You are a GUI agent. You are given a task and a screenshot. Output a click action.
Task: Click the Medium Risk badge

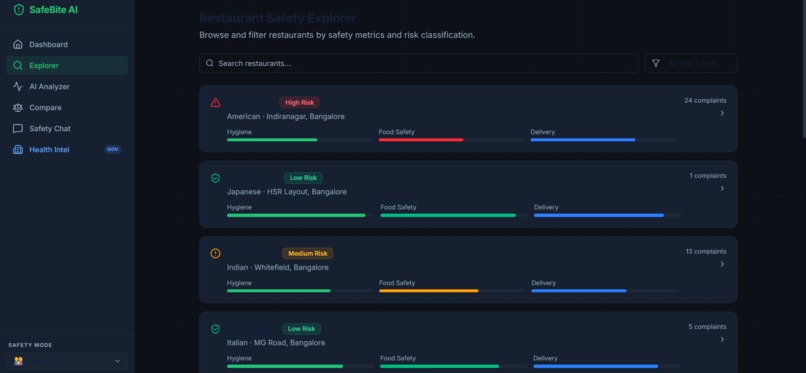[x=307, y=253]
